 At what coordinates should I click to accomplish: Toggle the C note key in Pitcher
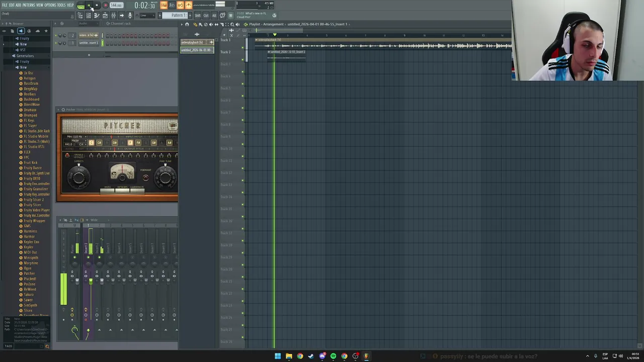point(92,143)
